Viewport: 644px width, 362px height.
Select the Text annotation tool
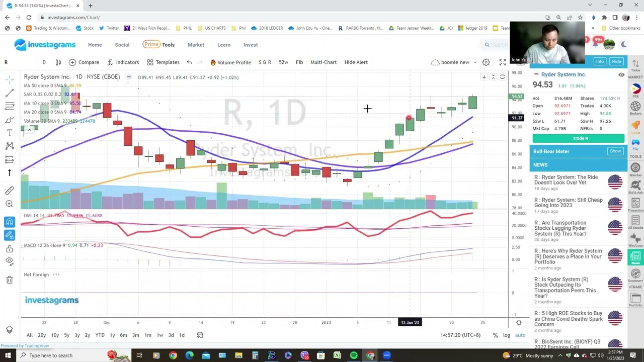9,133
